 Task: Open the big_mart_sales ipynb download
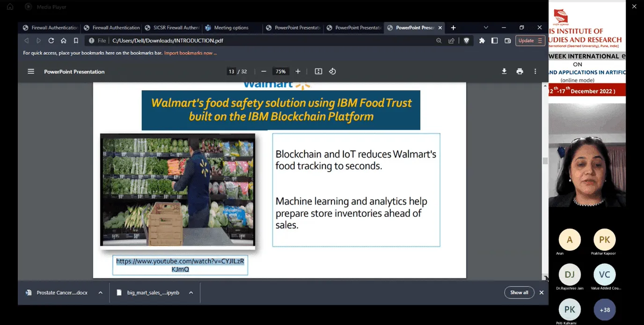[148, 293]
